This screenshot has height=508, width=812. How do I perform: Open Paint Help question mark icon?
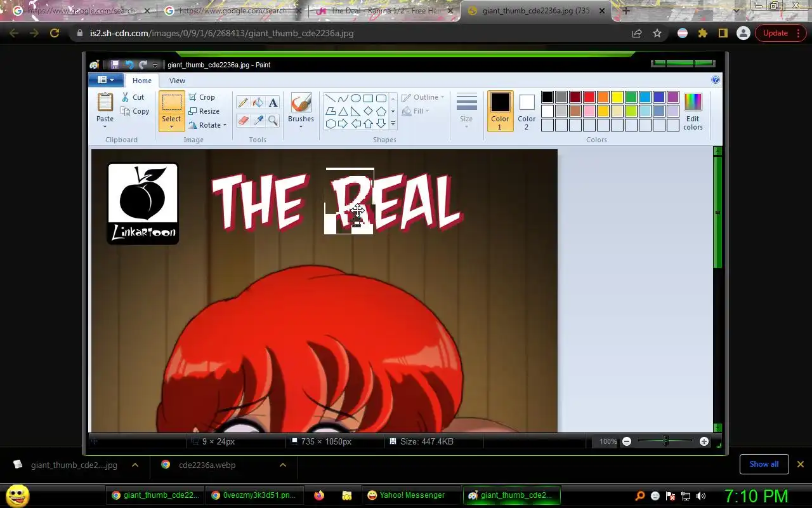click(716, 80)
